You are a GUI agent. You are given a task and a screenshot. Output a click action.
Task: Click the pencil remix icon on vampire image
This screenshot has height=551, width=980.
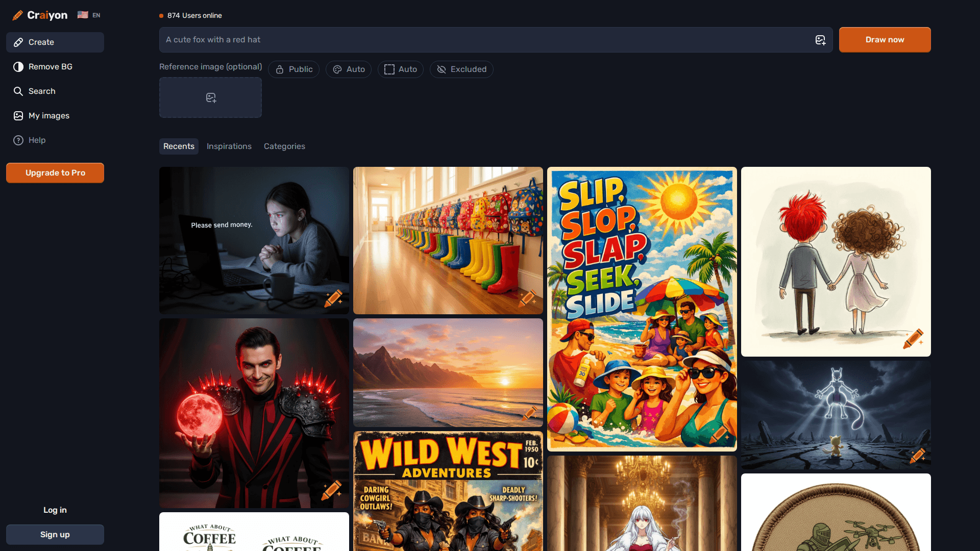(x=332, y=490)
